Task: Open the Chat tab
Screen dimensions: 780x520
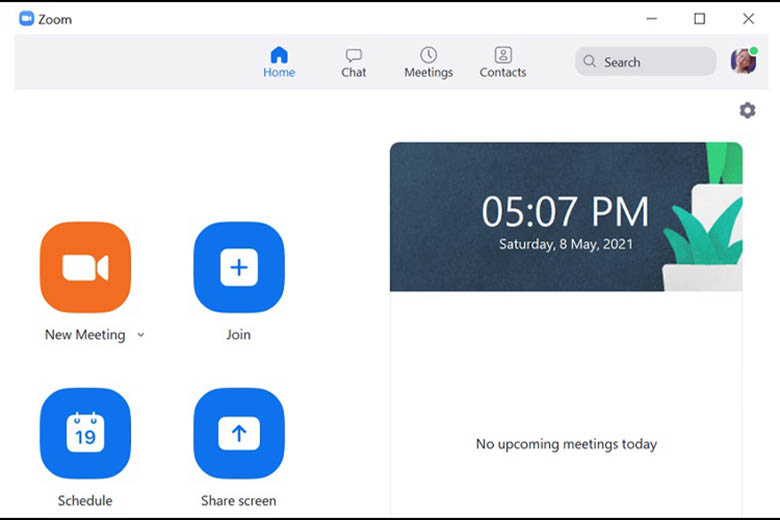Action: 354,62
